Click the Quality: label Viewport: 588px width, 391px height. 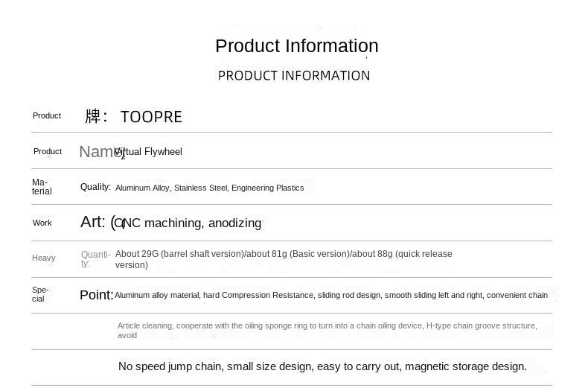(95, 187)
